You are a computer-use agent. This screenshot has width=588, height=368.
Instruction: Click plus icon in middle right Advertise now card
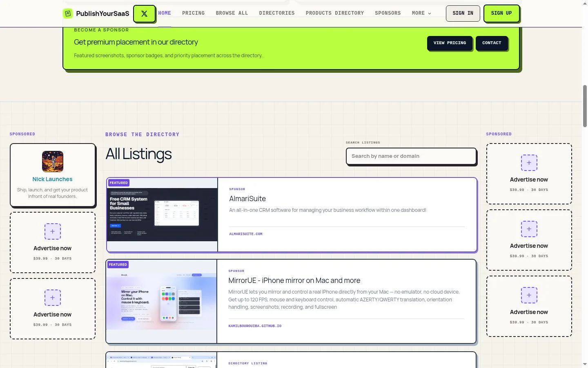(529, 229)
